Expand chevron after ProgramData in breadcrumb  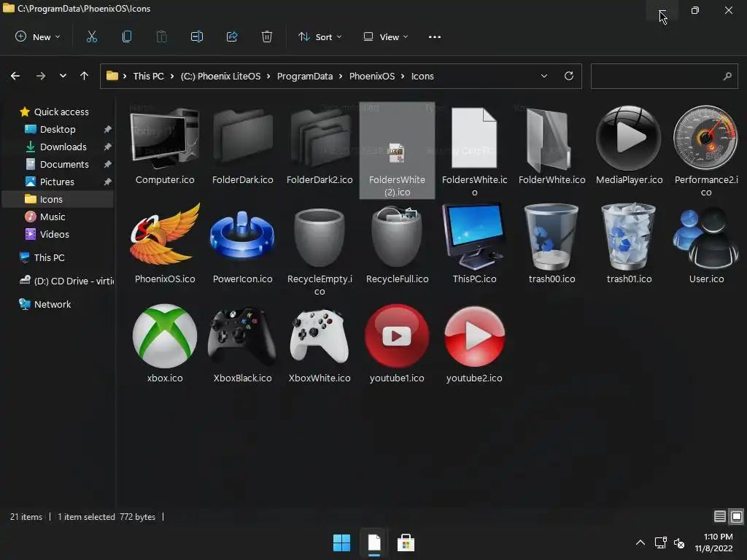341,76
